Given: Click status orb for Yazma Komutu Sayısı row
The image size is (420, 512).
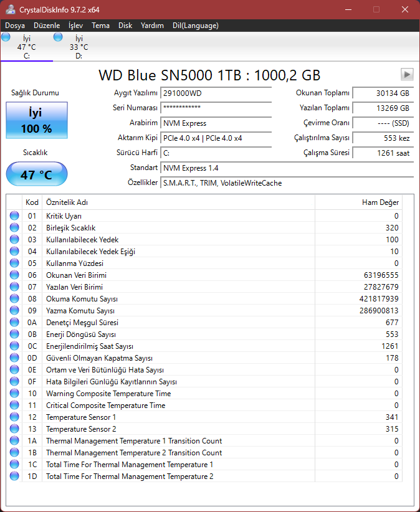Looking at the screenshot, I should coord(14,310).
